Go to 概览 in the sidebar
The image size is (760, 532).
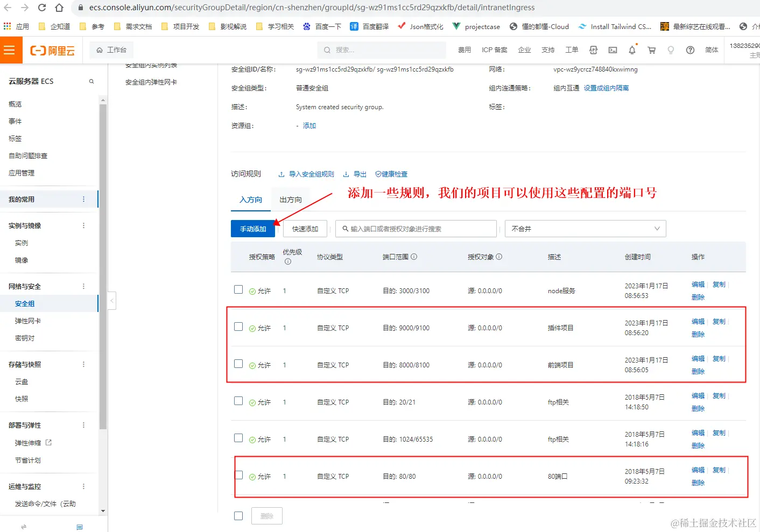15,104
